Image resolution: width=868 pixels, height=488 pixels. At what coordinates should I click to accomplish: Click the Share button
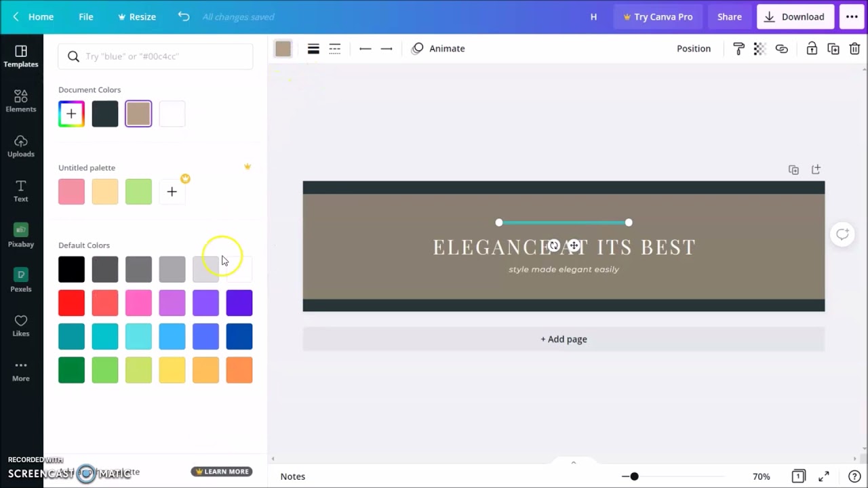pos(730,16)
